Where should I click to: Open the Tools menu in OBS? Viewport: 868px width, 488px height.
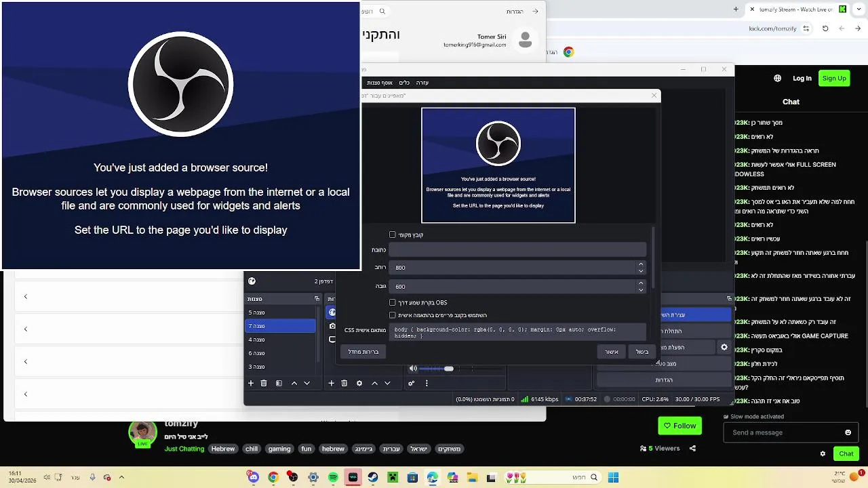tap(403, 83)
